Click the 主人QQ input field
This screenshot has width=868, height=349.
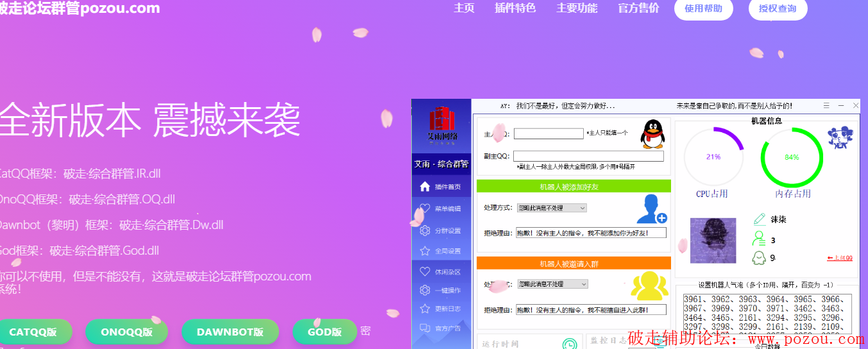[549, 133]
